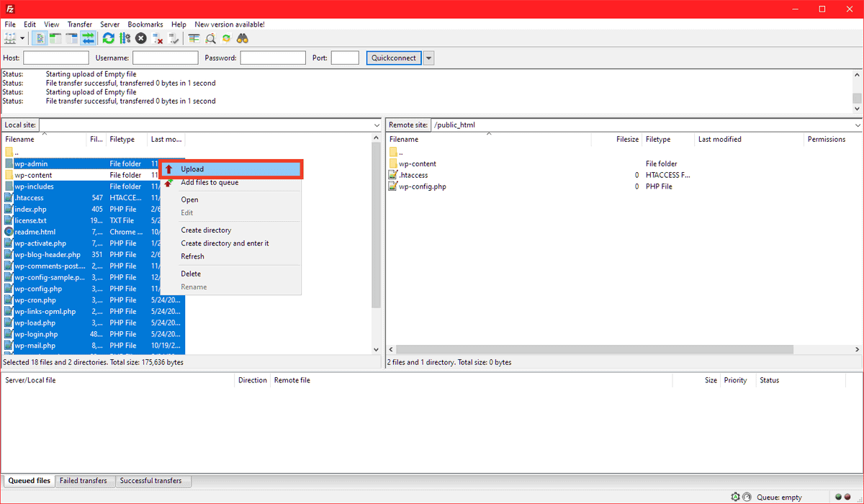
Task: Expand the Quickconnect history dropdown
Action: tap(429, 58)
